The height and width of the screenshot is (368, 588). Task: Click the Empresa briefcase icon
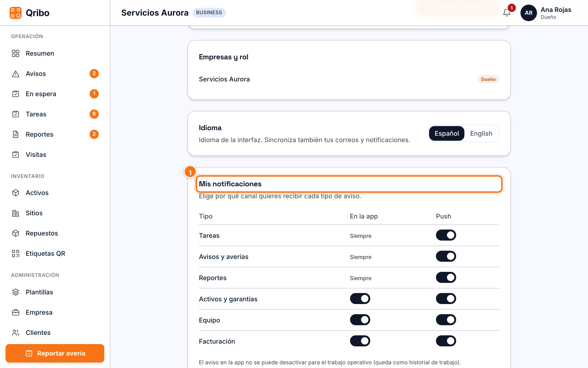coord(16,312)
